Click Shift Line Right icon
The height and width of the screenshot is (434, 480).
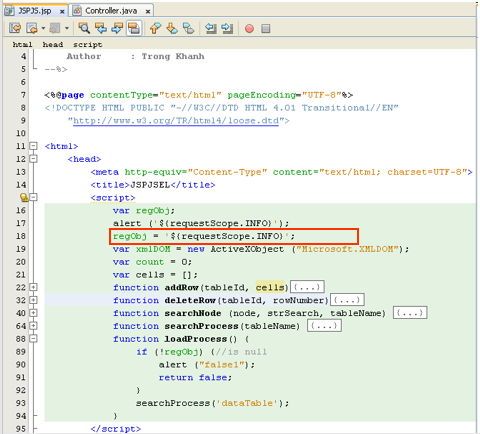tap(227, 28)
